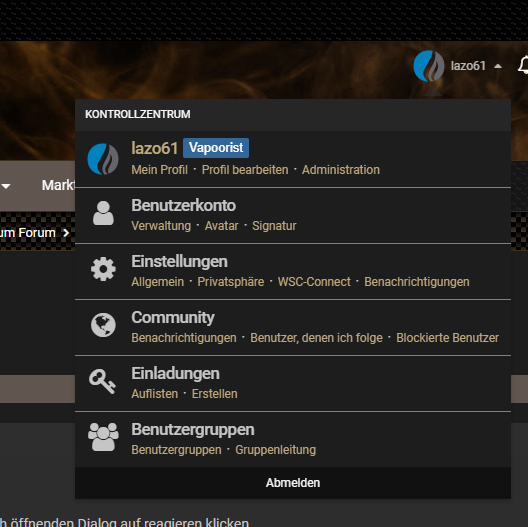Click the Einstellungen gear icon
This screenshot has width=528, height=527.
click(x=103, y=269)
